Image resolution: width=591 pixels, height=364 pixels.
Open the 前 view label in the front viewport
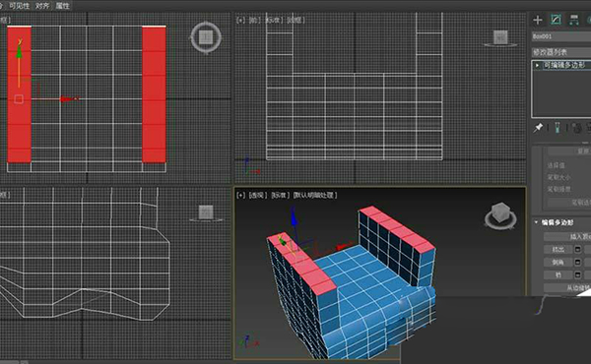coord(255,20)
